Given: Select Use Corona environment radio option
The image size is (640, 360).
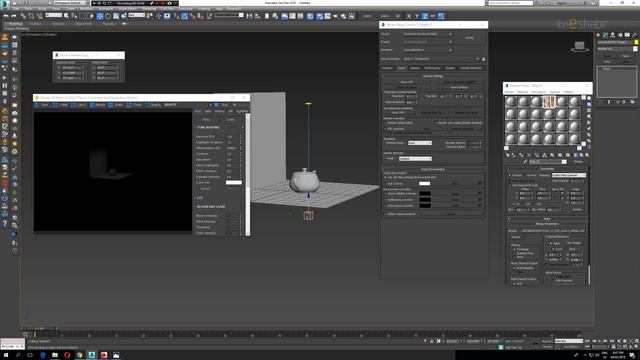Looking at the screenshot, I should [x=385, y=184].
